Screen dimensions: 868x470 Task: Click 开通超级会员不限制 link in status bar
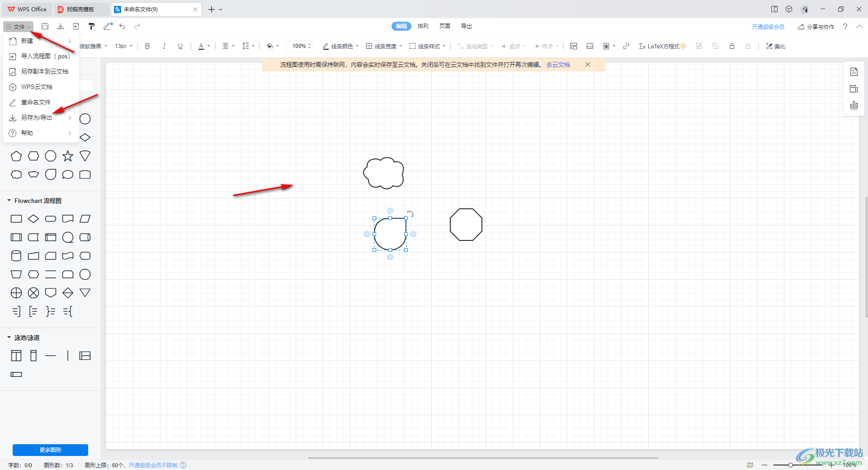(153, 465)
